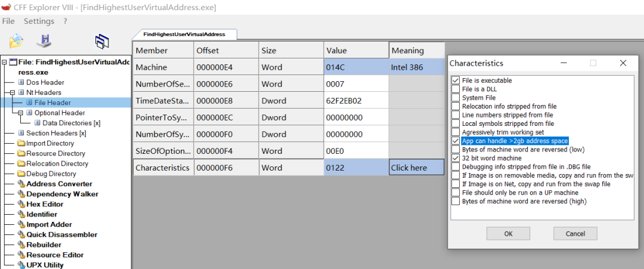The width and height of the screenshot is (644, 269).
Task: Uncheck File is executable
Action: (456, 81)
